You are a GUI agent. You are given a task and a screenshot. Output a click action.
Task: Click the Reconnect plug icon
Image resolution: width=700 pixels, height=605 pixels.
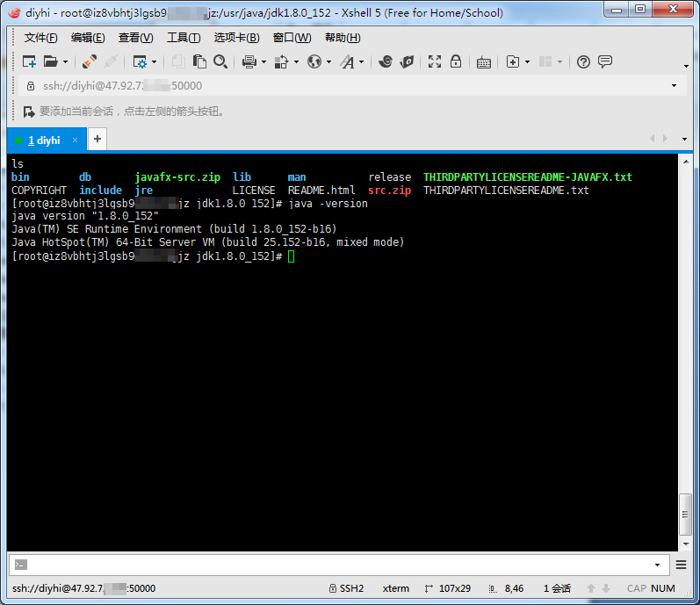pyautogui.click(x=90, y=61)
